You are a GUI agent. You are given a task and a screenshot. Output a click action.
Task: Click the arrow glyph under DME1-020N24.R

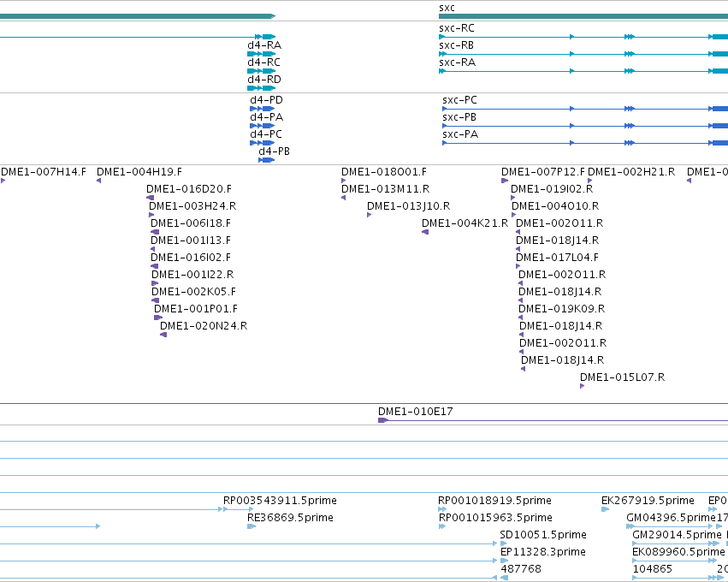point(163,335)
